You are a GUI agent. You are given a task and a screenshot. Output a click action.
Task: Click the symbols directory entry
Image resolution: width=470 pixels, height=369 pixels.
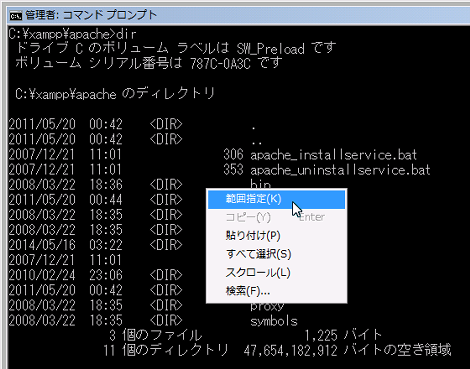(x=274, y=321)
